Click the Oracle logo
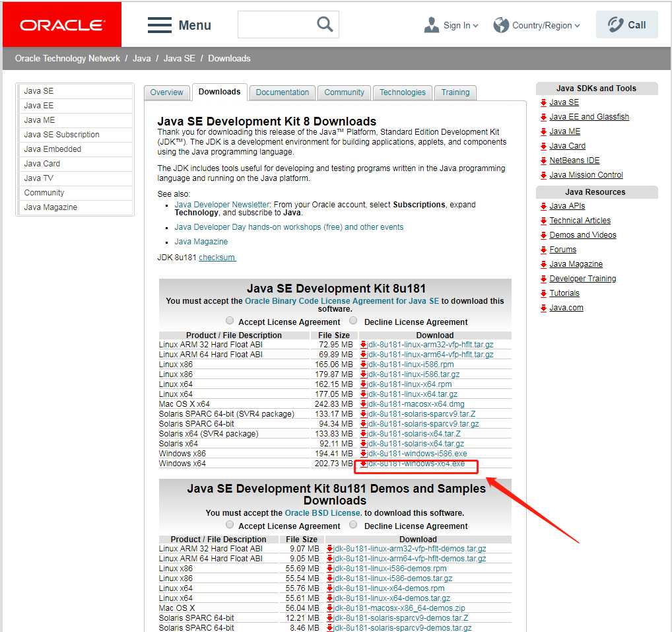 pyautogui.click(x=62, y=25)
